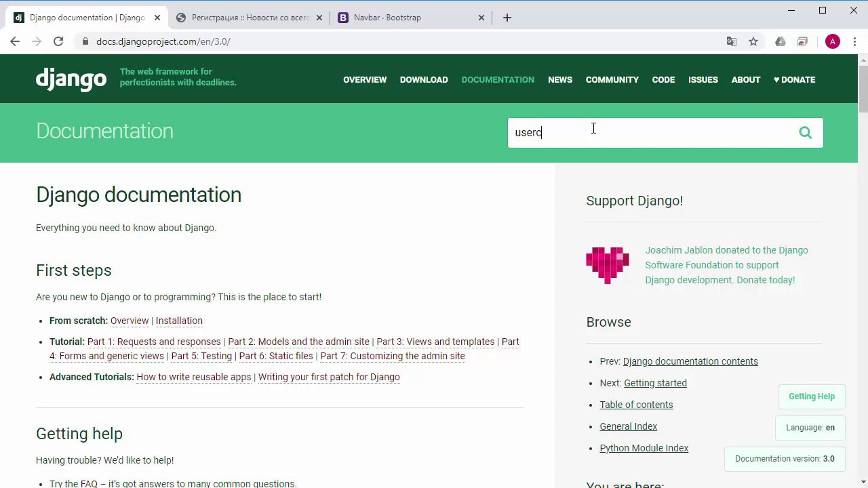Open the About nav item
Image resolution: width=868 pixels, height=488 pixels.
pyautogui.click(x=746, y=79)
